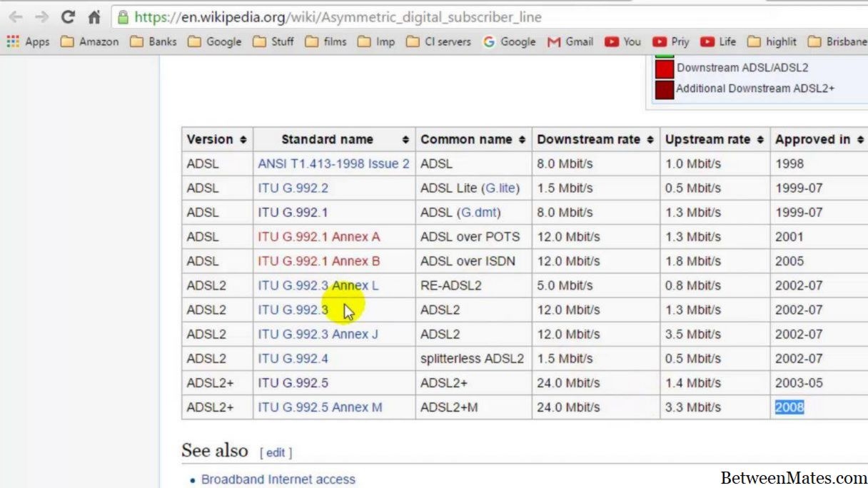Image resolution: width=868 pixels, height=488 pixels.
Task: Click red Downstream ADSL/ADSL2 legend swatch
Action: 665,68
